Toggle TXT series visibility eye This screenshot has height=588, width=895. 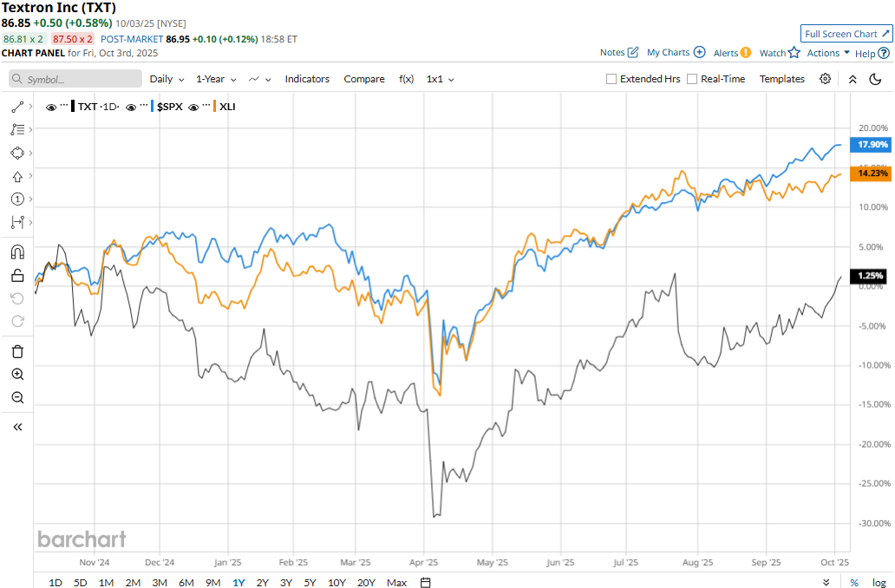tap(51, 107)
